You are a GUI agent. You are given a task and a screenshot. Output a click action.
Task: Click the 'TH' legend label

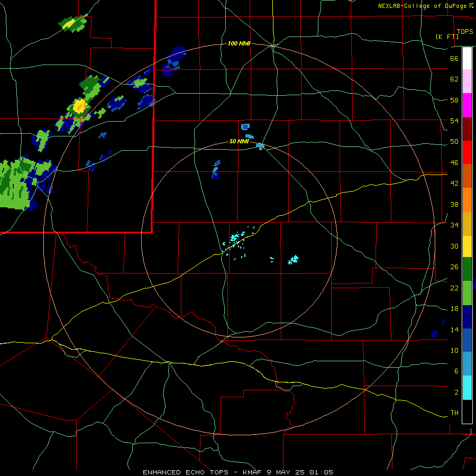coord(454,413)
